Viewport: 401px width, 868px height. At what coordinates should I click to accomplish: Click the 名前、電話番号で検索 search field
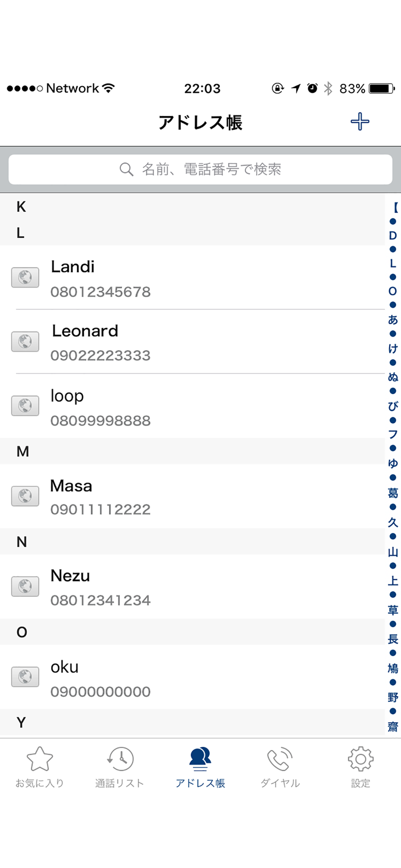click(x=200, y=169)
